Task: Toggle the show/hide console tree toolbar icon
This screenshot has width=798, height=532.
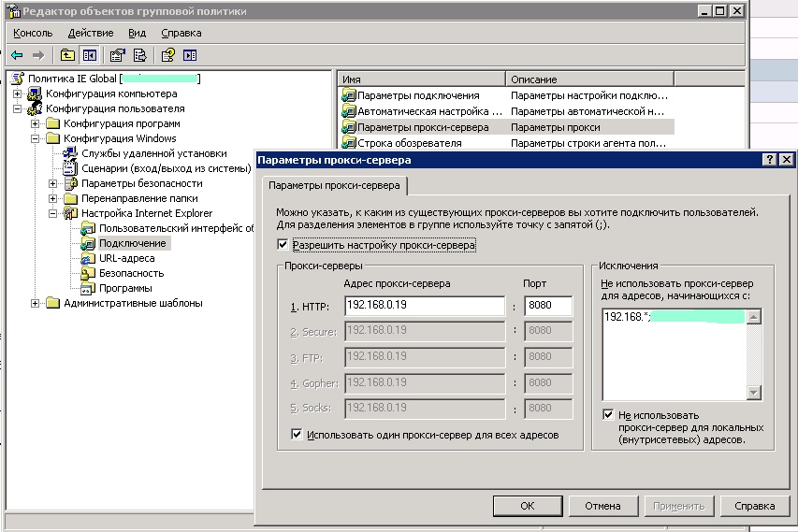Action: pos(90,55)
